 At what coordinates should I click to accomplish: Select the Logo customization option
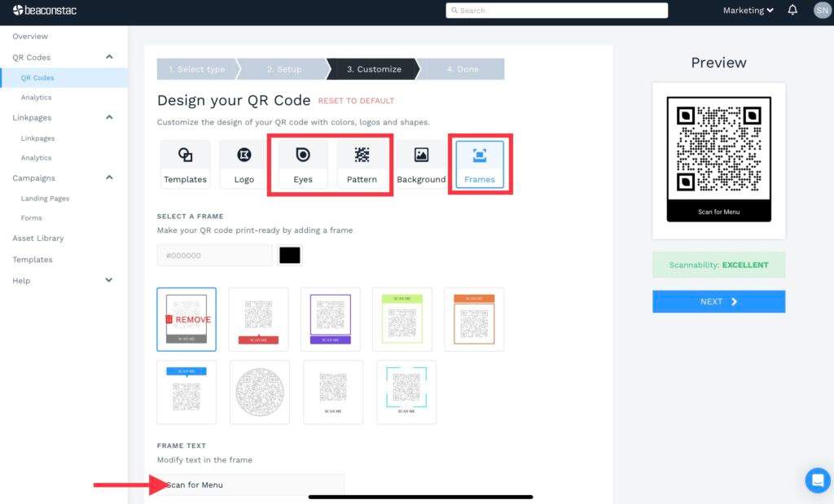point(241,163)
